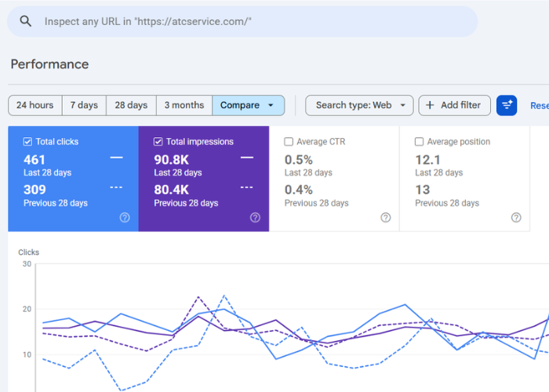Screen dimensions: 549x392
Task: Select the 24 hours range
Action: click(35, 105)
